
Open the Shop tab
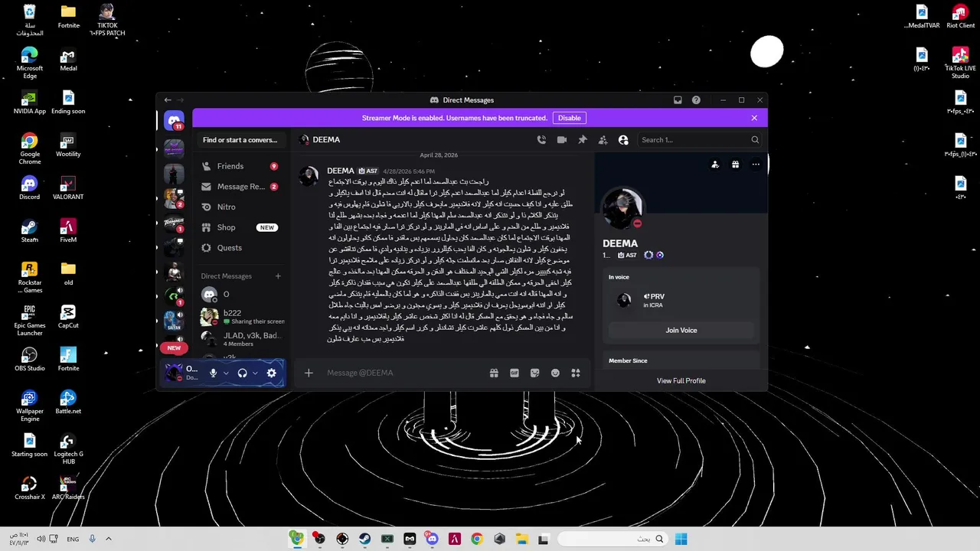240,227
